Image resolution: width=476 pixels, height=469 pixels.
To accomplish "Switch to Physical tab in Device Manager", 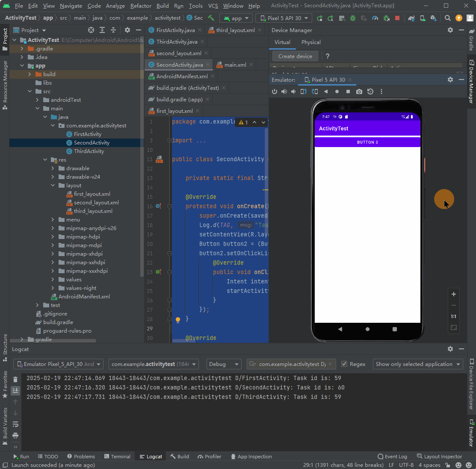I will pos(311,42).
